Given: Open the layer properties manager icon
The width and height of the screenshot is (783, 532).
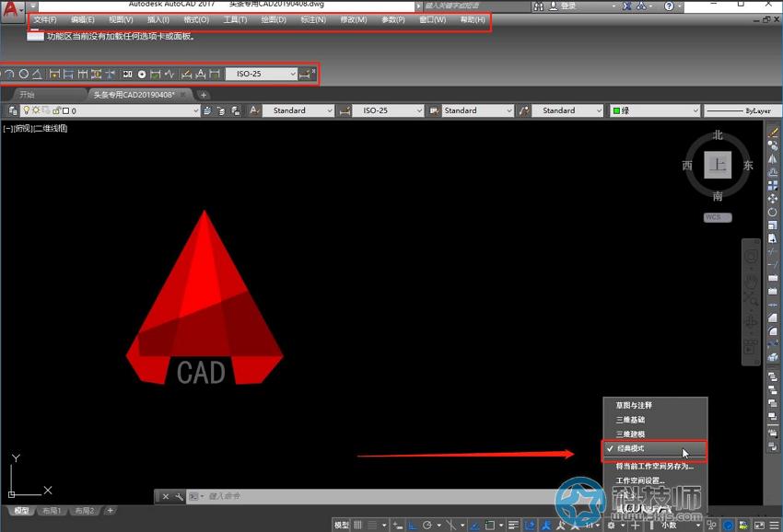Looking at the screenshot, I should point(13,110).
